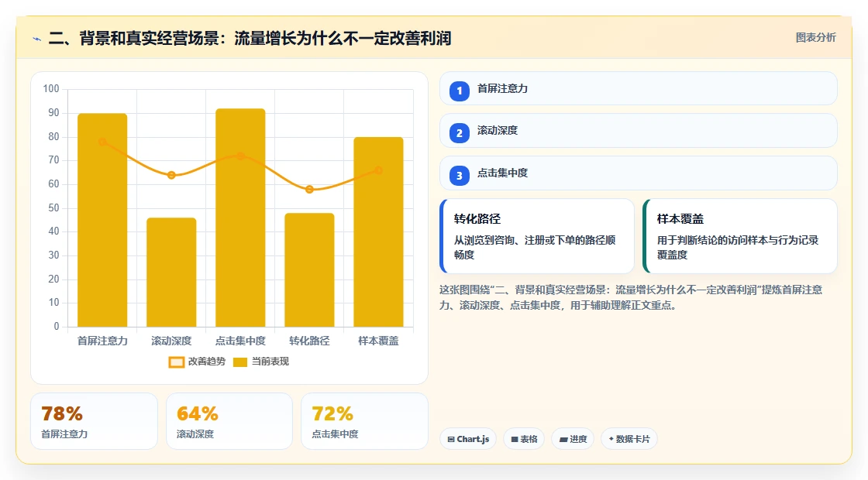This screenshot has height=480, width=868.
Task: Open the 转化路径 info card
Action: (537, 236)
